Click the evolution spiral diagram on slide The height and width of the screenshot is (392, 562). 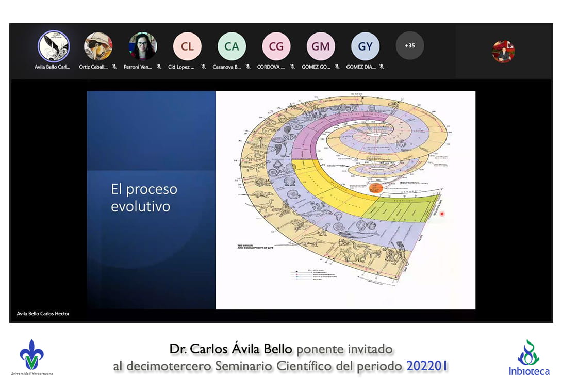[340, 186]
